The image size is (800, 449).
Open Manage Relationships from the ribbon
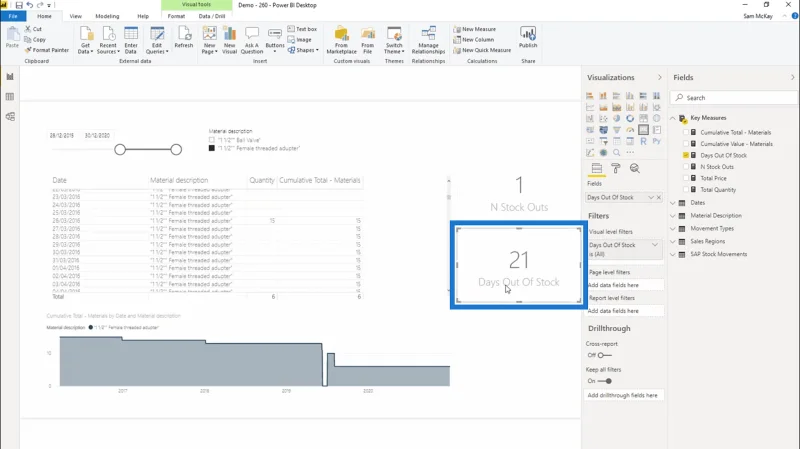click(428, 40)
